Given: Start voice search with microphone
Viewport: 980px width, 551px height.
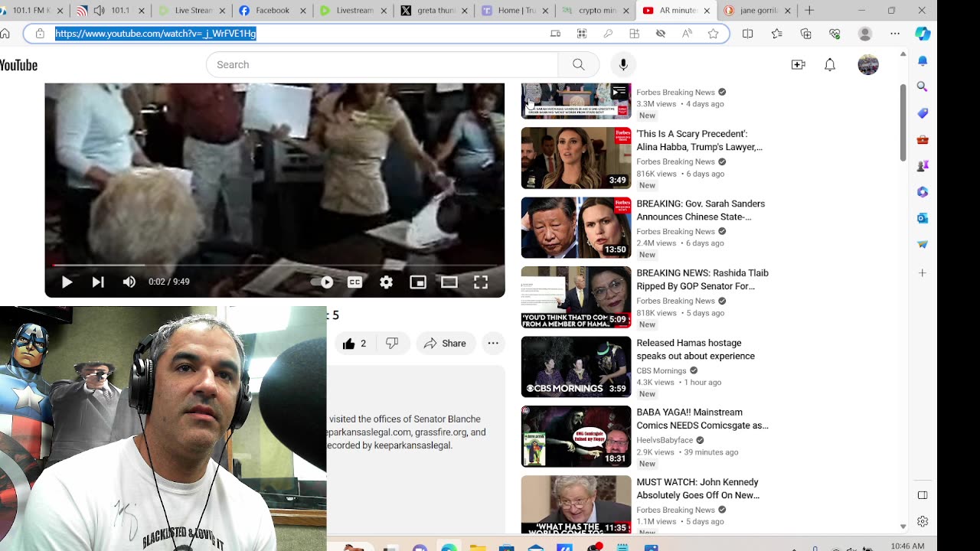Looking at the screenshot, I should point(623,64).
